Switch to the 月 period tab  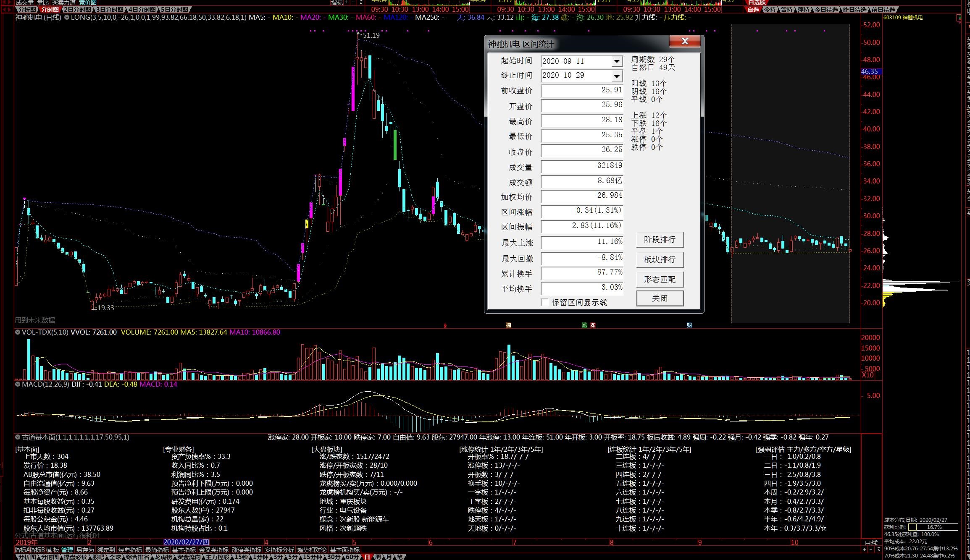point(389,557)
